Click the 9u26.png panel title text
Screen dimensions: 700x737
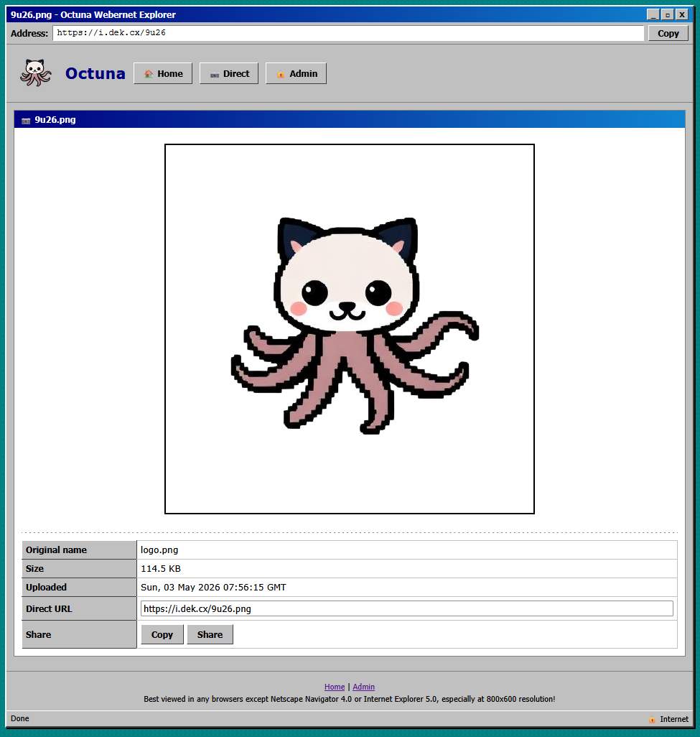(55, 120)
